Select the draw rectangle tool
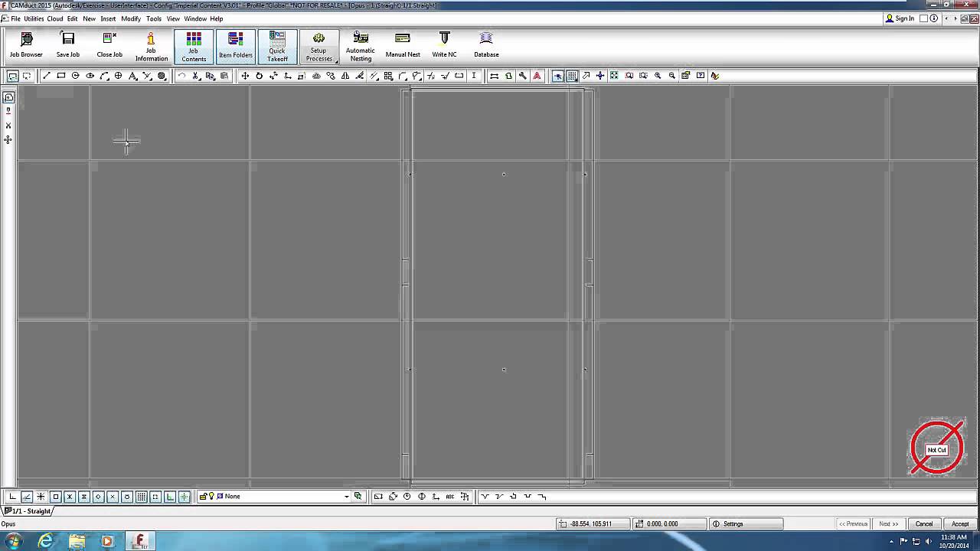 pyautogui.click(x=61, y=76)
